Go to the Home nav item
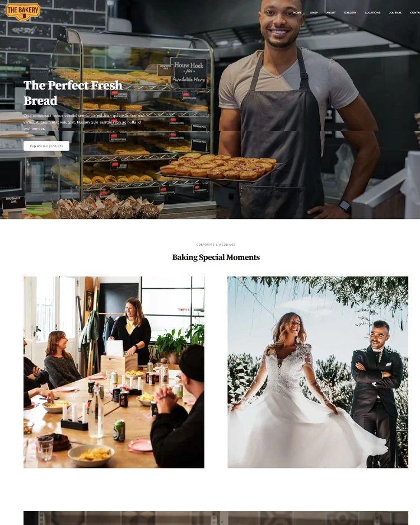The height and width of the screenshot is (525, 420). click(x=297, y=13)
